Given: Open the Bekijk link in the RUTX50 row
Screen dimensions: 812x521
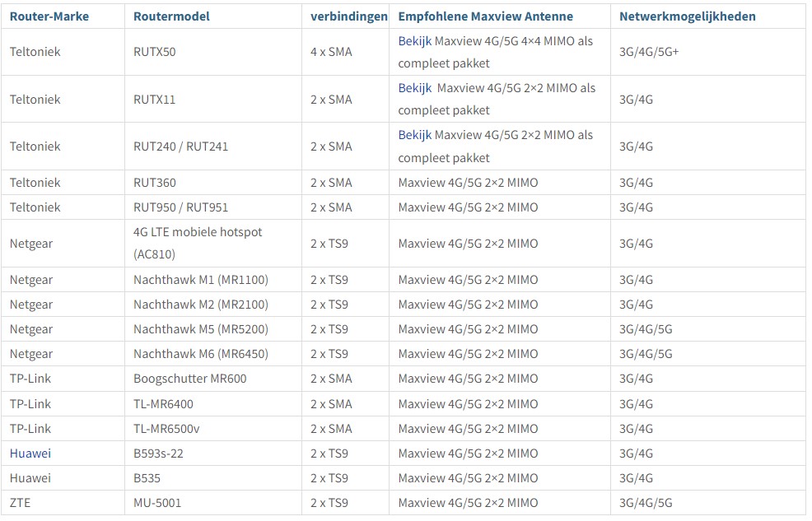Looking at the screenshot, I should (x=414, y=40).
